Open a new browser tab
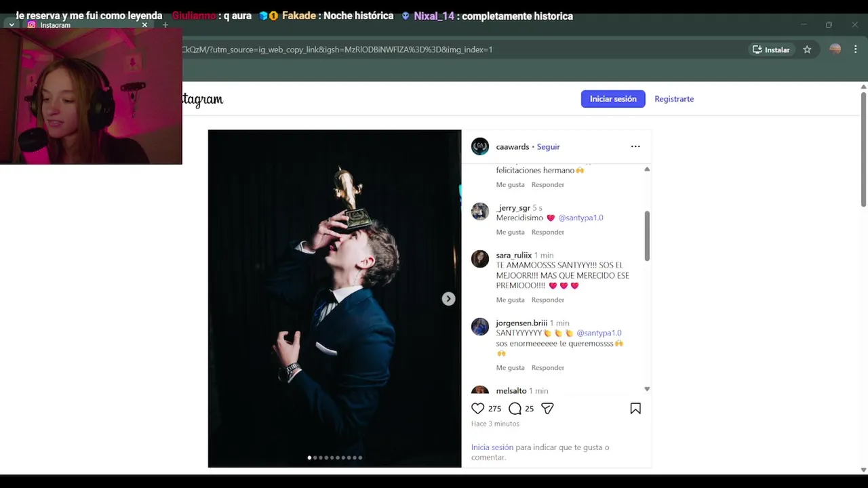 click(165, 25)
